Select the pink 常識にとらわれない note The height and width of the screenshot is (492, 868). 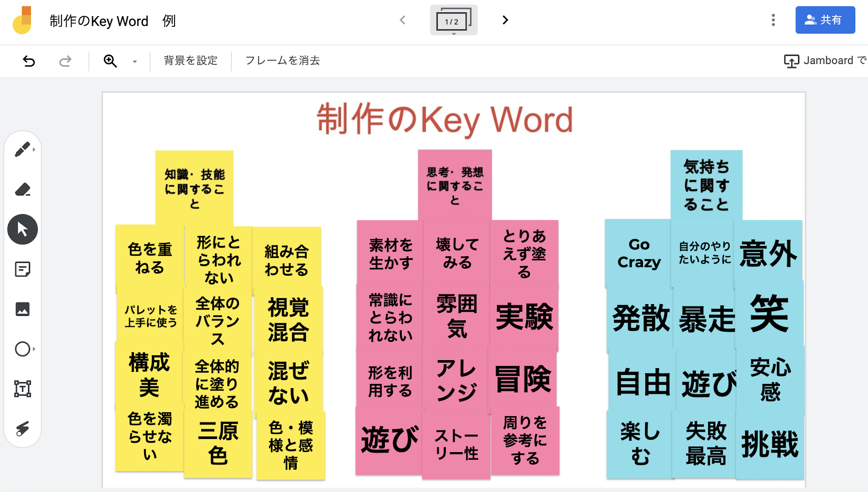(390, 317)
